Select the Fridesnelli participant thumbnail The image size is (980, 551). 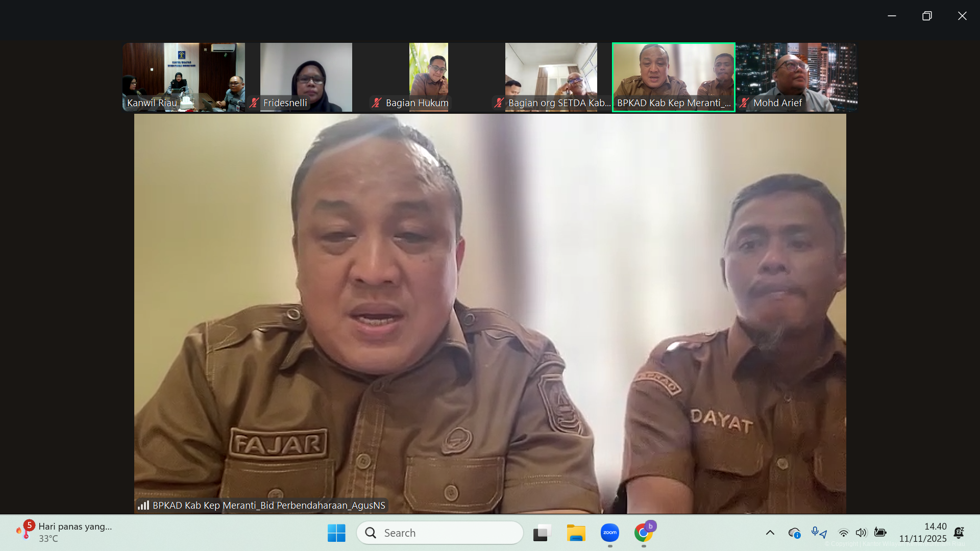[x=306, y=77]
